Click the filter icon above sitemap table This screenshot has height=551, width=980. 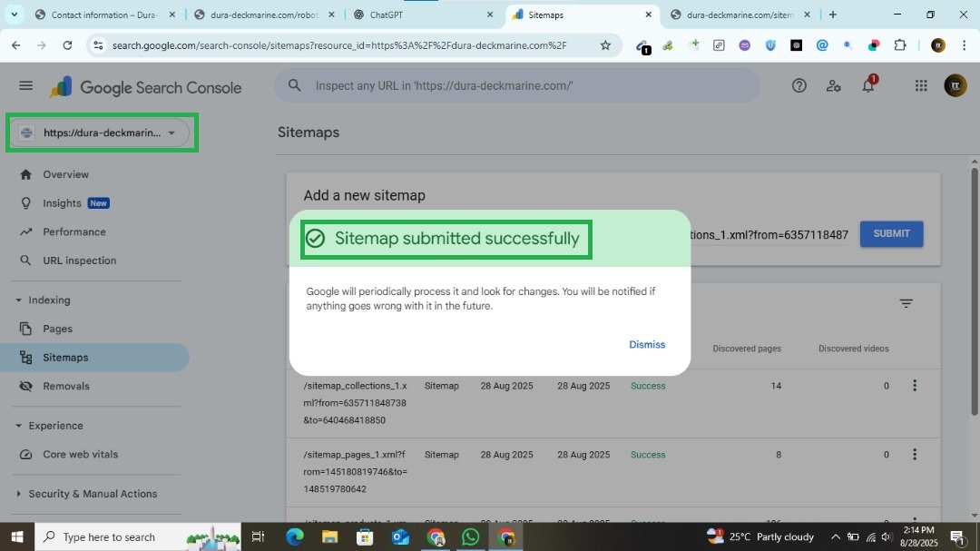(x=906, y=304)
